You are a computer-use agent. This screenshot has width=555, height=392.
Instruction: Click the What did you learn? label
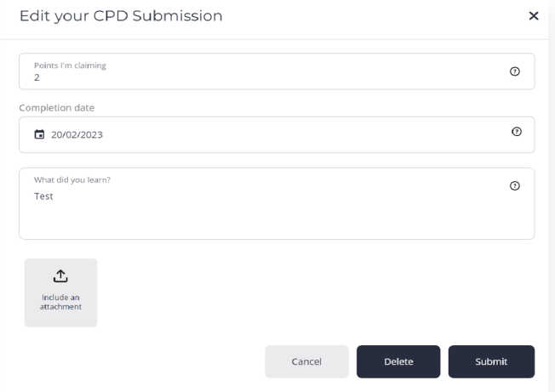pyautogui.click(x=72, y=180)
